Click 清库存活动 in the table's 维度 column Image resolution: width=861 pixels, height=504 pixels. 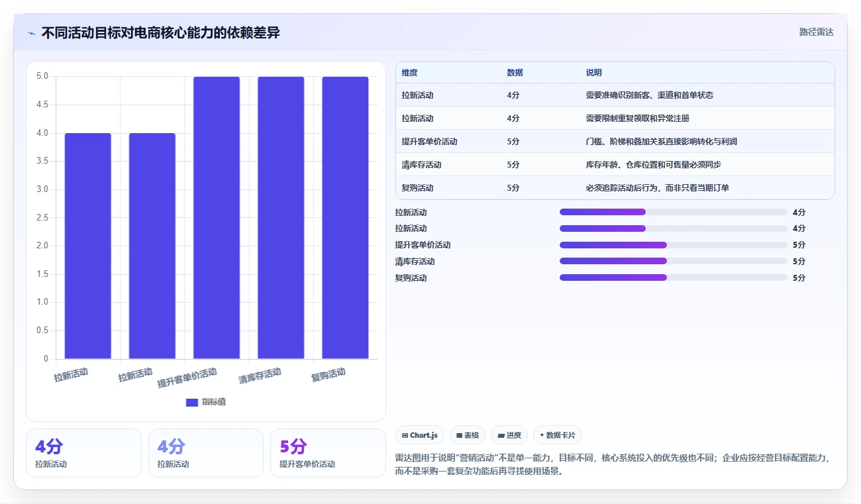(x=421, y=165)
